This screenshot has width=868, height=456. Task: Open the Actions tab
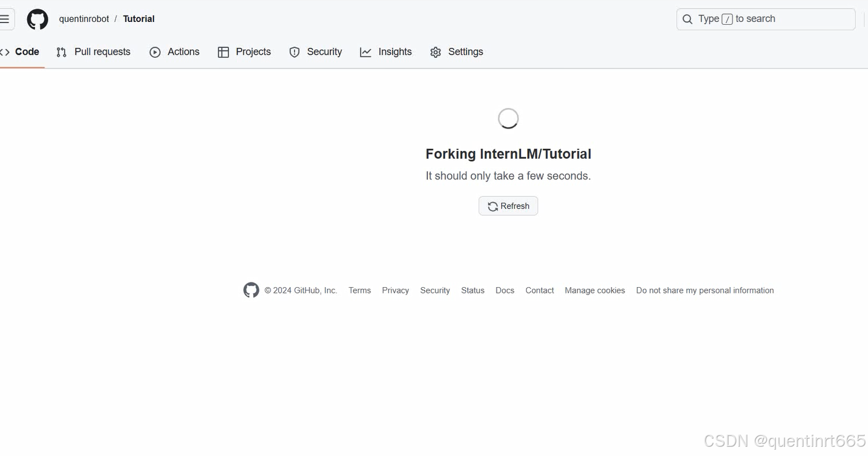click(174, 52)
